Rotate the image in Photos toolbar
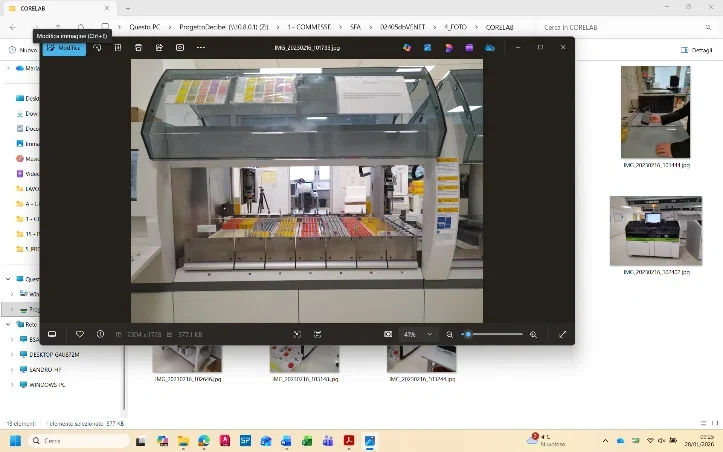723x452 pixels. point(97,48)
